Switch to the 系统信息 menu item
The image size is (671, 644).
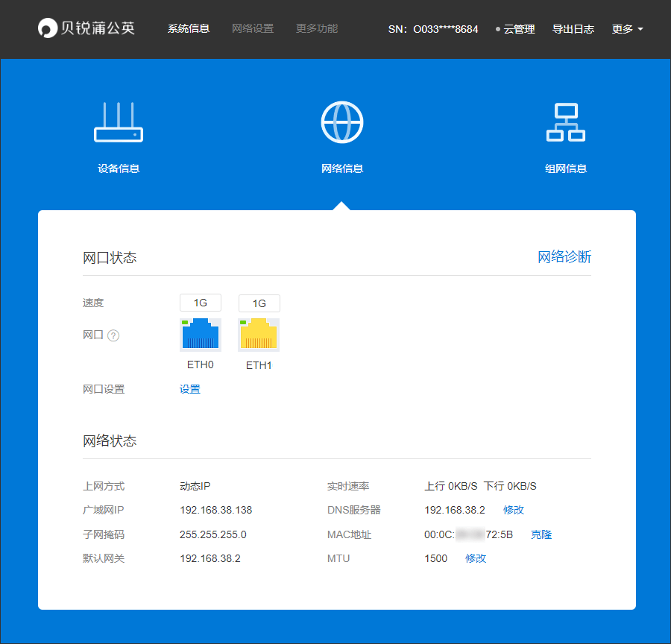[x=189, y=29]
